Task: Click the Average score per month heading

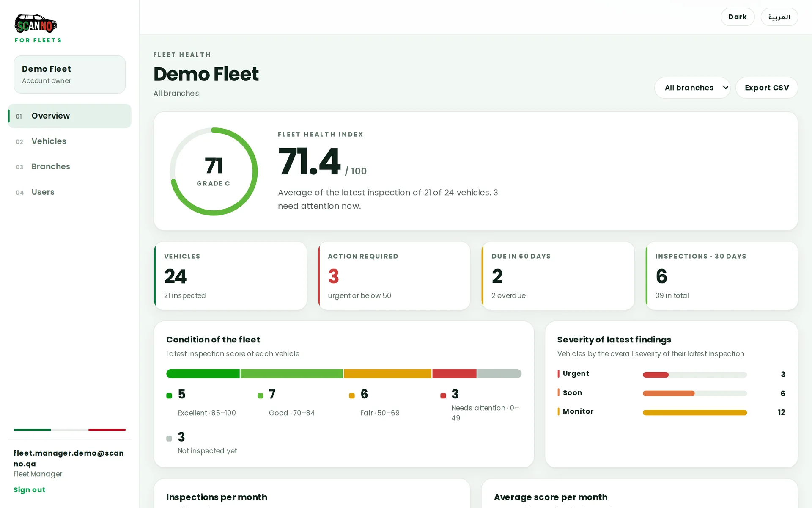Action: point(551,497)
